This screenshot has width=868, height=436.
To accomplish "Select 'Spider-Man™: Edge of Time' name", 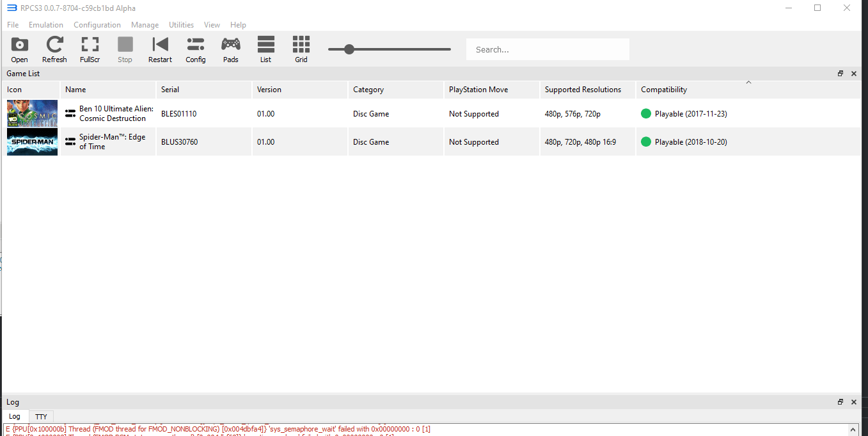I will 112,141.
